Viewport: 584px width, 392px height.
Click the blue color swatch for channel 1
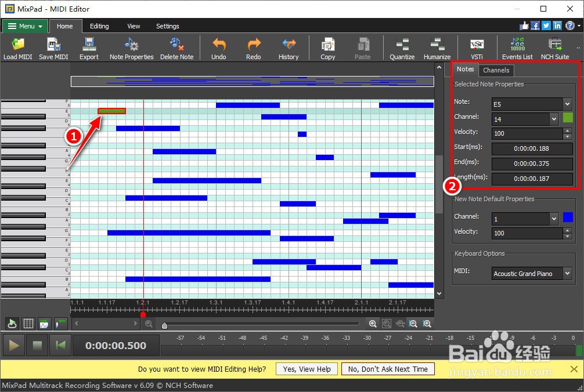point(568,217)
